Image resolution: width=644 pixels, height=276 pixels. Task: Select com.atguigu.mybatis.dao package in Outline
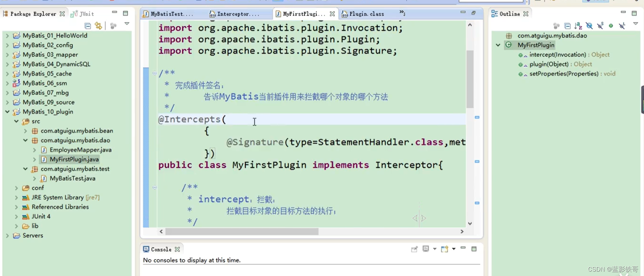click(x=552, y=36)
